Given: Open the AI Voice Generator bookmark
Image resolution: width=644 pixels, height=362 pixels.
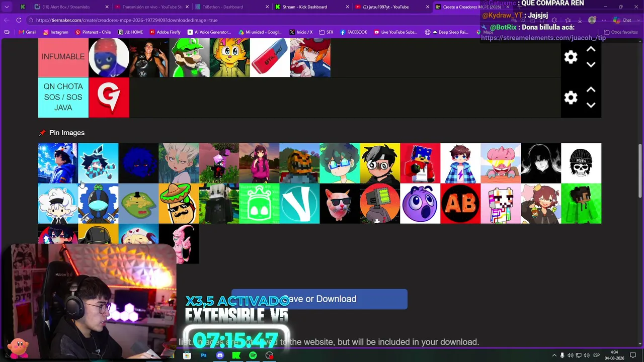Looking at the screenshot, I should click(209, 32).
